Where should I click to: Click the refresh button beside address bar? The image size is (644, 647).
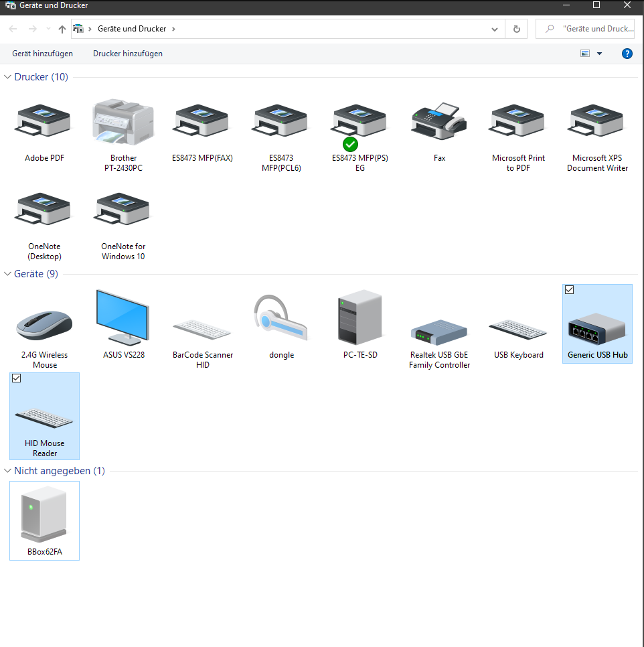click(516, 29)
